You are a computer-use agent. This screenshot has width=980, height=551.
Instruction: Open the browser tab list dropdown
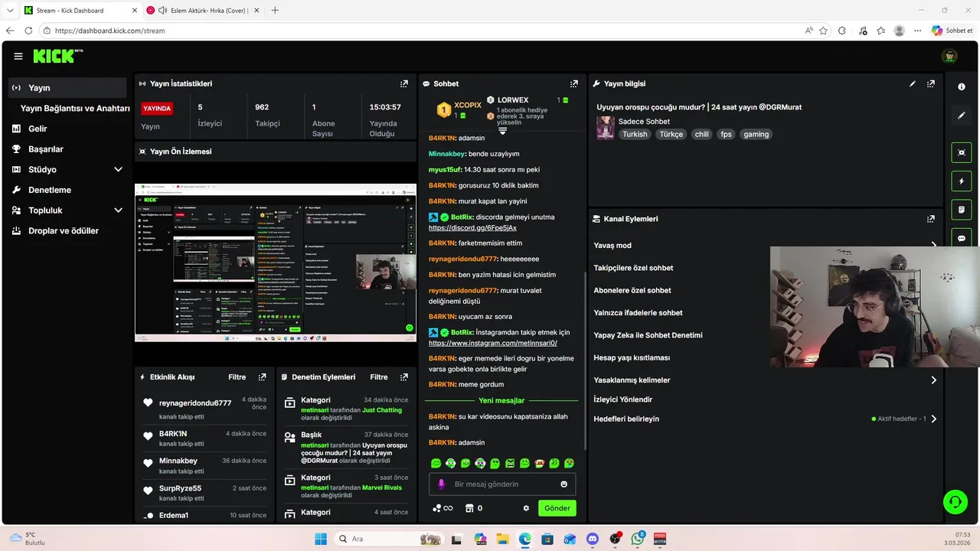tap(10, 10)
